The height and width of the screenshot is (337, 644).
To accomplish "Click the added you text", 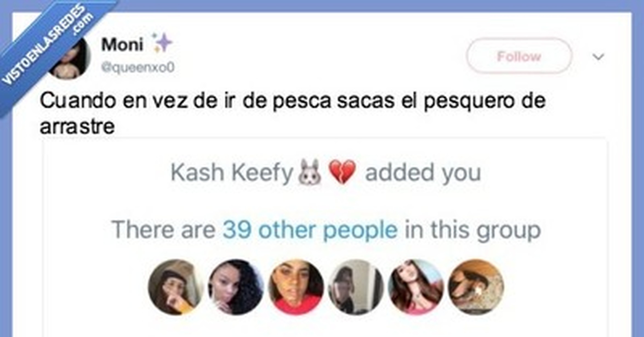I will [x=423, y=173].
